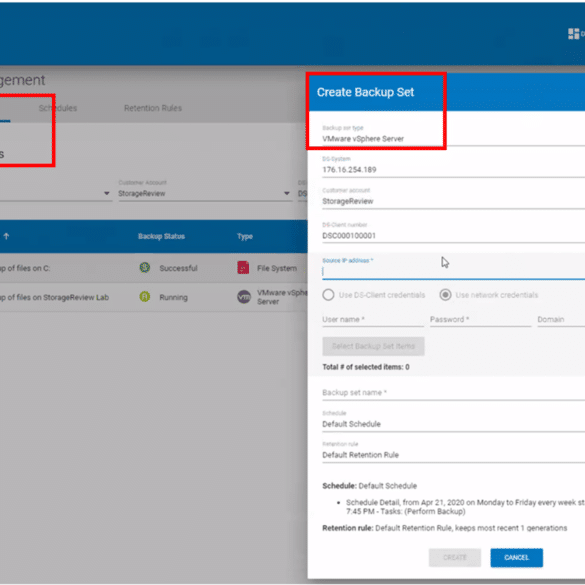Screen dimensions: 585x585
Task: Click the VMware vSphere Server type icon
Action: (244, 297)
